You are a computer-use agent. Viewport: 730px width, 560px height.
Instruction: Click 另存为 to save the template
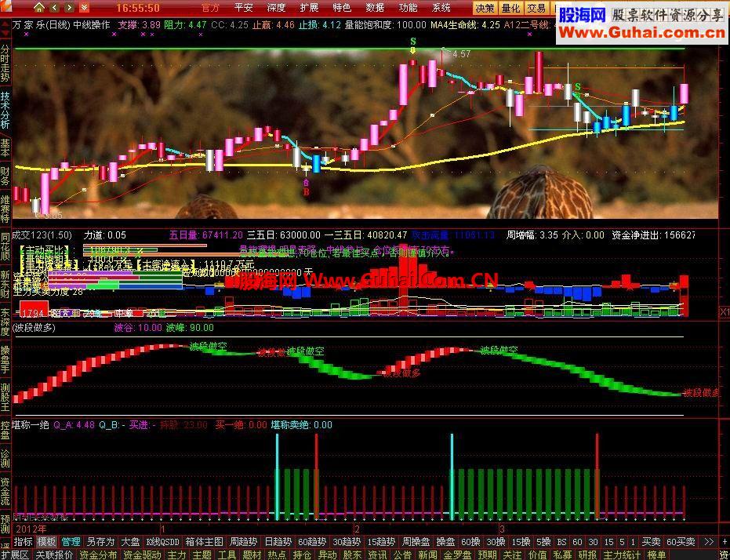[100, 542]
